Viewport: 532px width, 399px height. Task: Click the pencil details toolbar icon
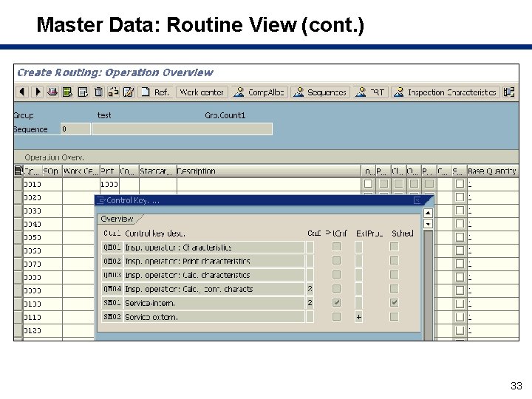point(129,92)
